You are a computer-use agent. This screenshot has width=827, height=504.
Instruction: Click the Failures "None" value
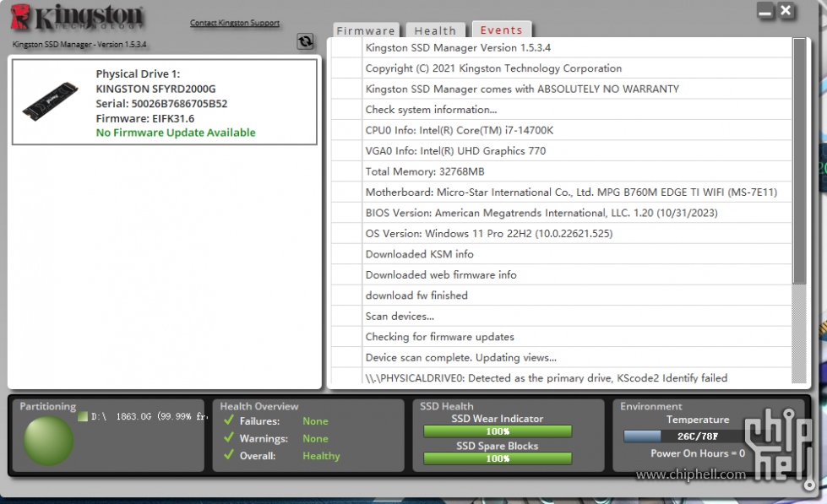tap(315, 421)
